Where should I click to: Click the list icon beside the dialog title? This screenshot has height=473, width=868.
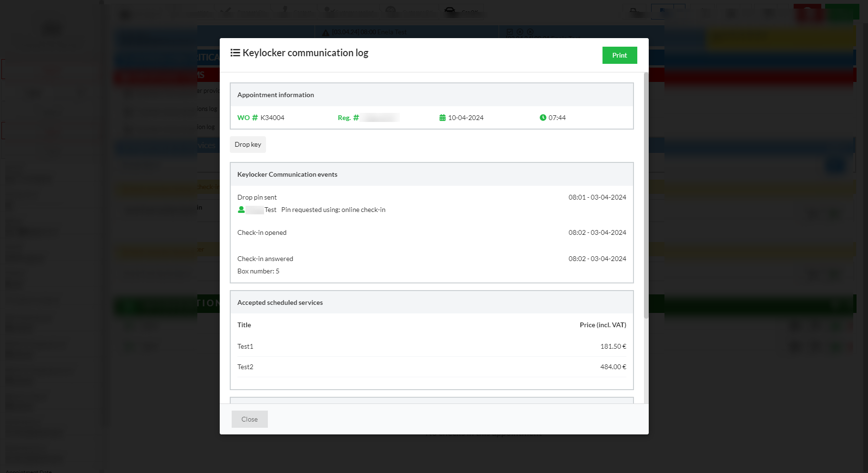coord(235,53)
